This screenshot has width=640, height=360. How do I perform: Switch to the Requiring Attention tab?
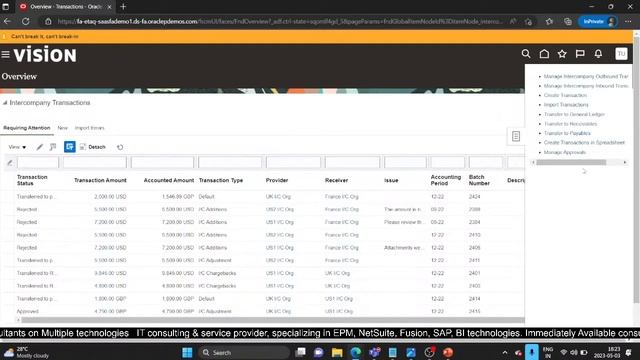tap(27, 128)
